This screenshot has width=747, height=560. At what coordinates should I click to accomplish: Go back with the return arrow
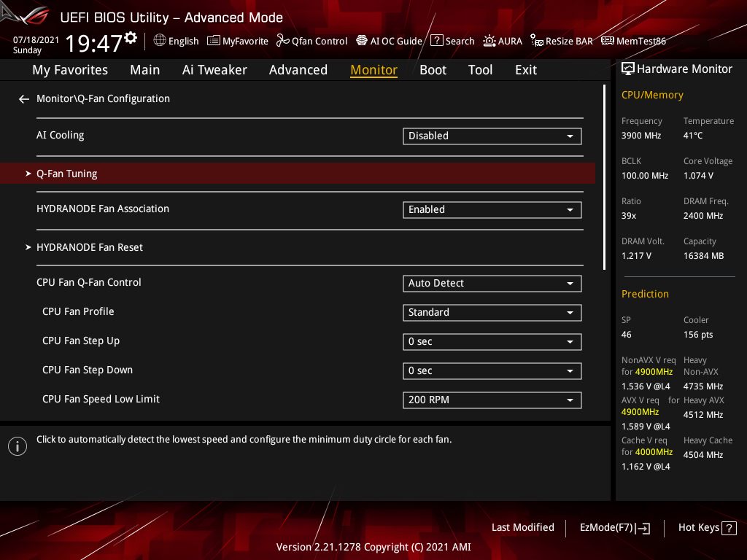(x=23, y=98)
